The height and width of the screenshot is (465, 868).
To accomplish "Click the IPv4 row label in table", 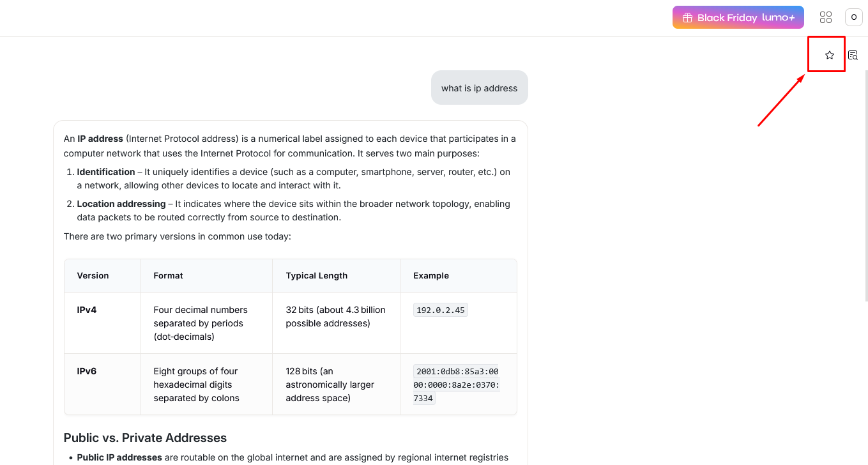I will 87,310.
